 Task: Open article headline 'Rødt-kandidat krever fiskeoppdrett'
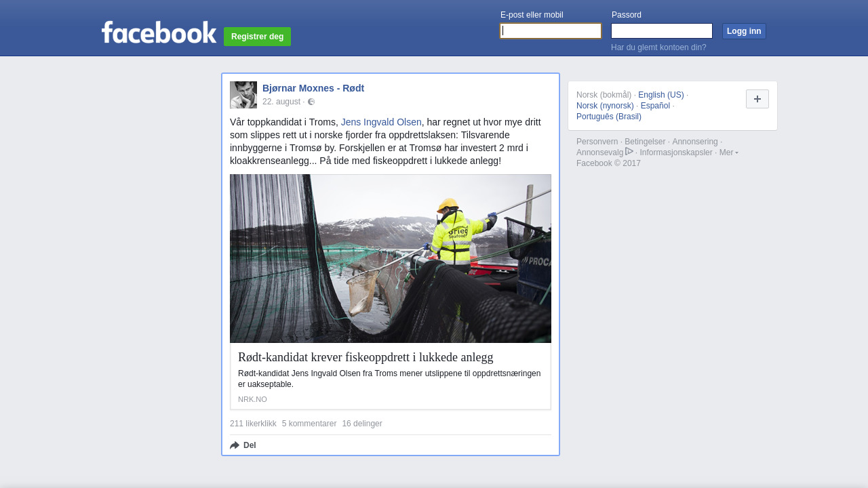pyautogui.click(x=366, y=357)
